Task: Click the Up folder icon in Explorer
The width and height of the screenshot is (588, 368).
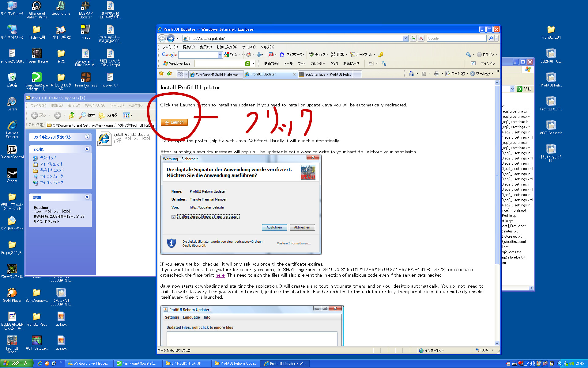Action: click(72, 115)
